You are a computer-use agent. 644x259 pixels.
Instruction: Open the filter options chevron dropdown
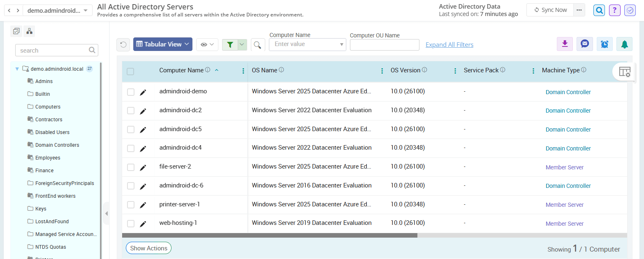pyautogui.click(x=242, y=44)
